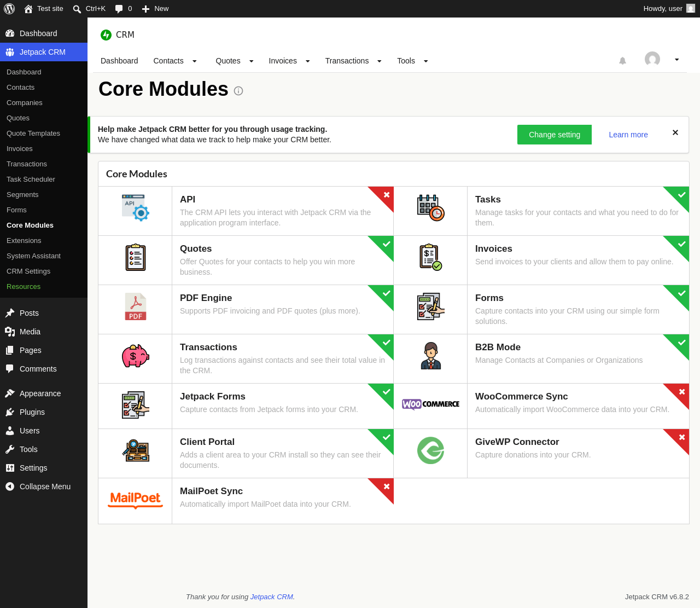Expand the Transactions dropdown arrow
The width and height of the screenshot is (700, 608).
(379, 61)
